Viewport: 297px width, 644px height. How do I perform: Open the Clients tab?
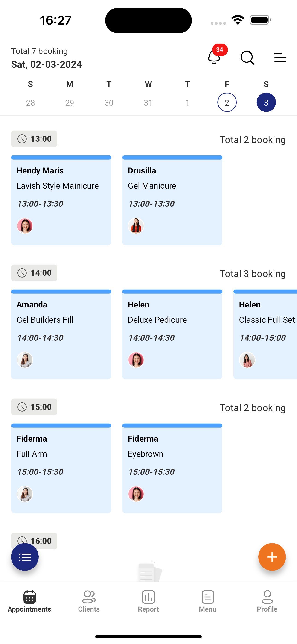coord(89,601)
